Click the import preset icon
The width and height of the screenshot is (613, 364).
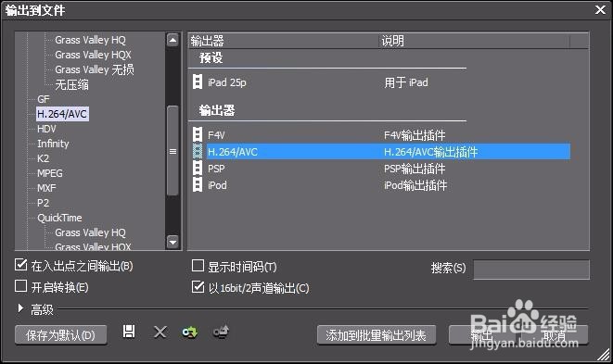coord(190,333)
